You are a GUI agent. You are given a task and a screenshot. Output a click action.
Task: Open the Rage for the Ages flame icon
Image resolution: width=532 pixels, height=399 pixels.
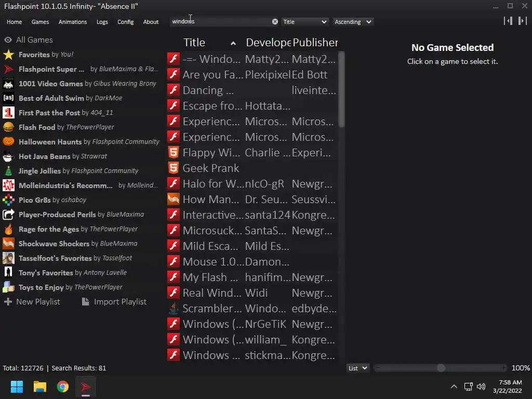[x=8, y=229]
